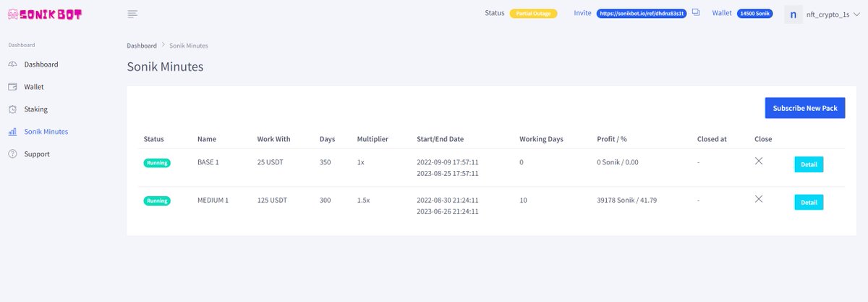
Task: Click the Sonik Minutes chart icon
Action: pos(13,132)
